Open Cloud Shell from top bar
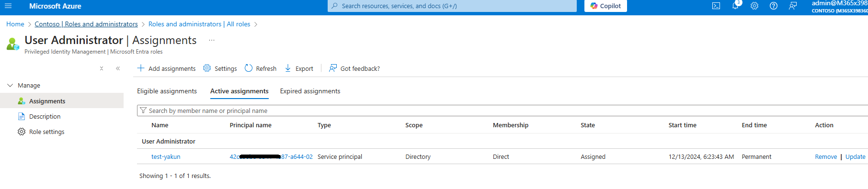Viewport: 868px width, 189px height. pos(716,6)
